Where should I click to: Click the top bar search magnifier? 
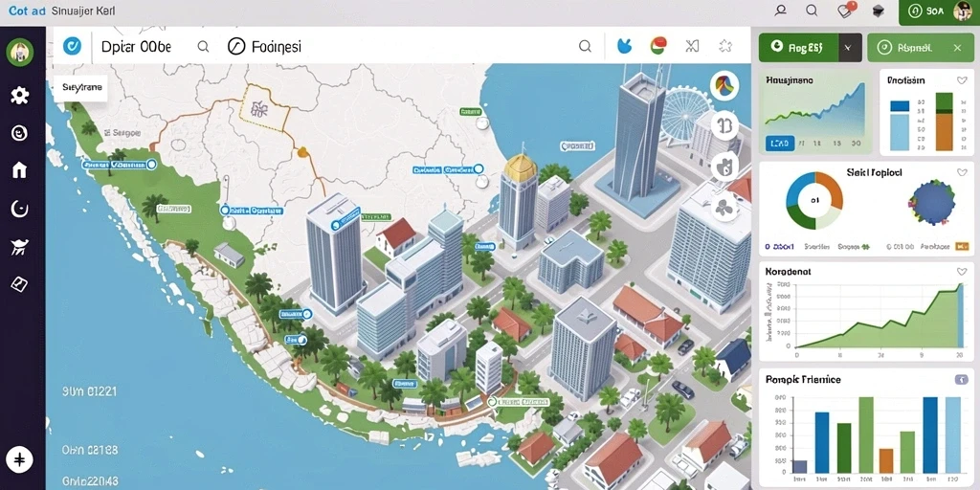[x=812, y=11]
